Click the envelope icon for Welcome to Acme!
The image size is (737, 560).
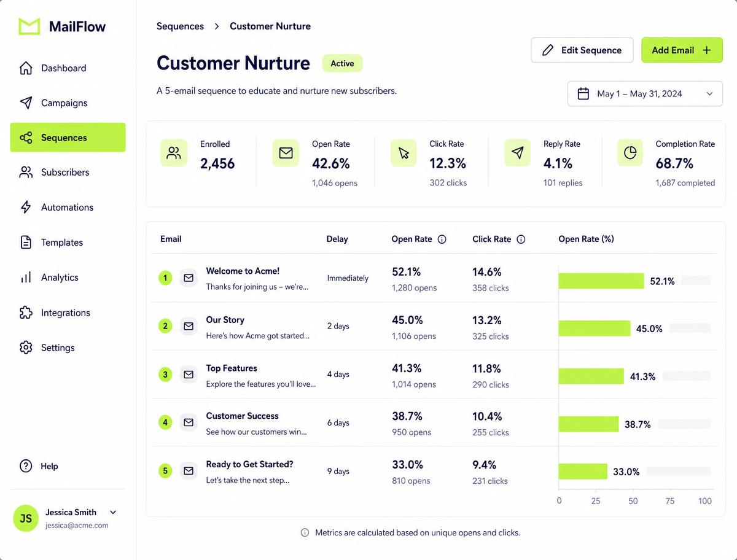[x=189, y=278]
